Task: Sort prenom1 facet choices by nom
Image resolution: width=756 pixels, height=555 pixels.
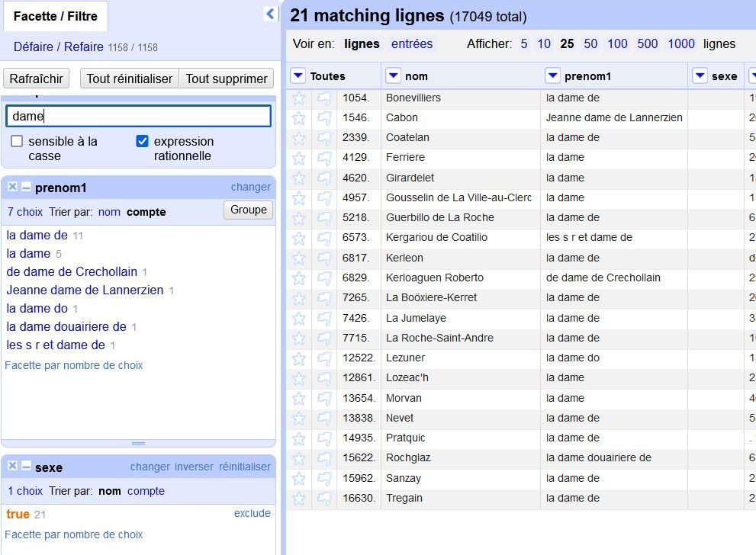Action: (x=109, y=212)
